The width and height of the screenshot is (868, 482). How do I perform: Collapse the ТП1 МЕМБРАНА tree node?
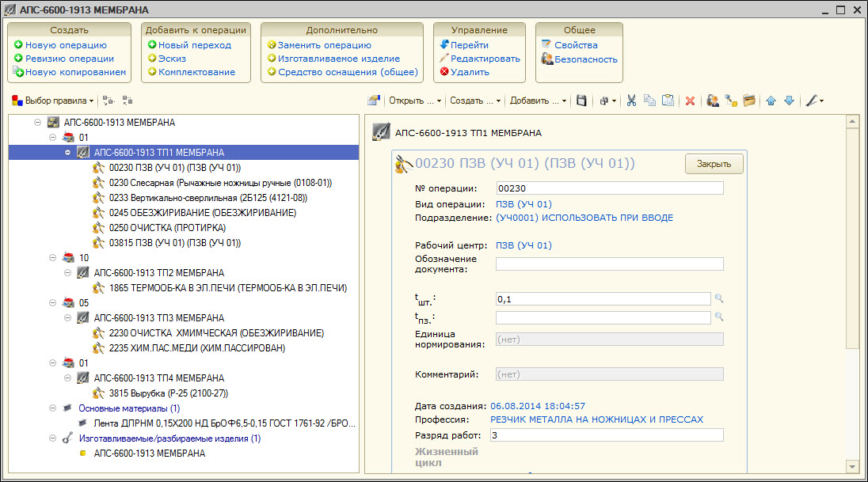68,153
